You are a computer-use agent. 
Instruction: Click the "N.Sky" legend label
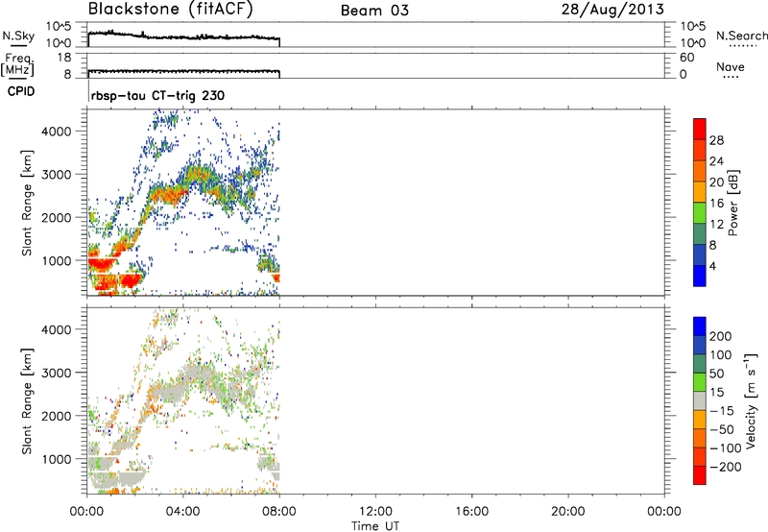click(18, 36)
